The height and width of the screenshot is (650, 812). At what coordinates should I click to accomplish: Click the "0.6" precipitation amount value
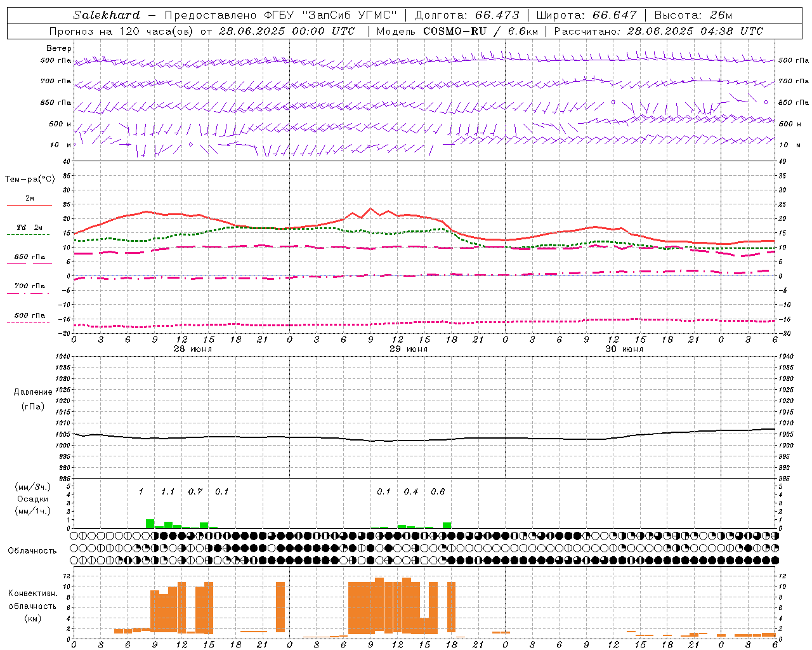coord(438,492)
